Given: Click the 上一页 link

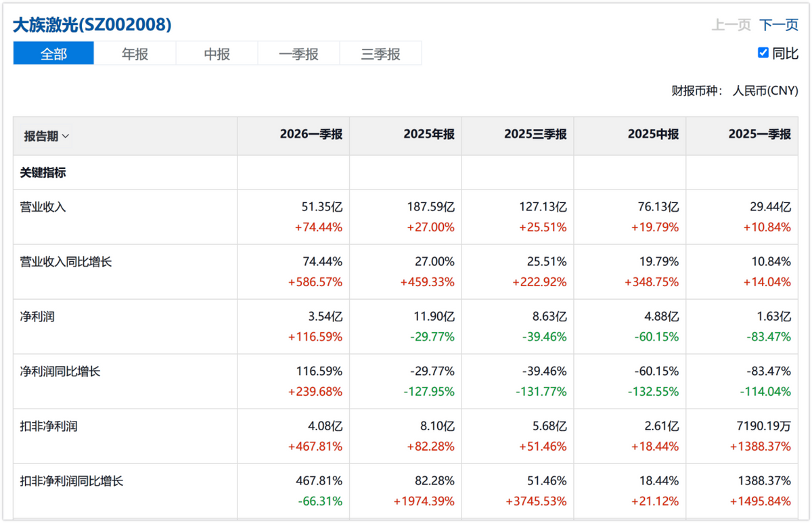Looking at the screenshot, I should 731,25.
